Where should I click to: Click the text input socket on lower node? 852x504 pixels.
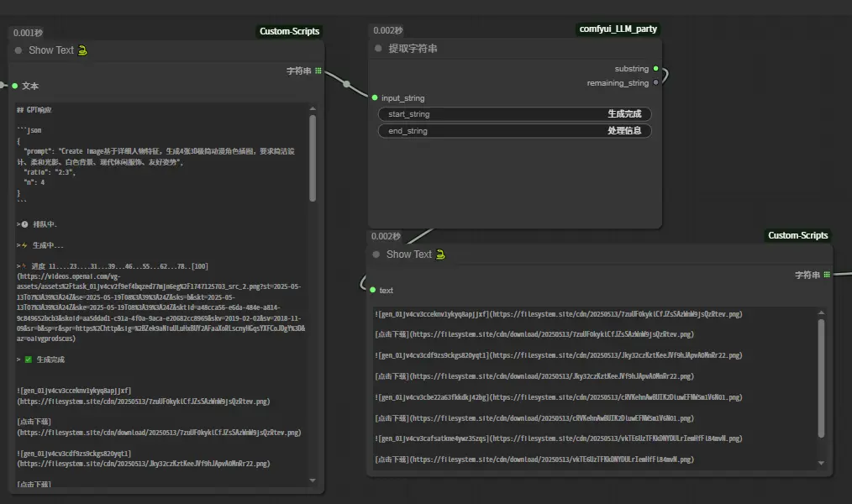(x=373, y=290)
